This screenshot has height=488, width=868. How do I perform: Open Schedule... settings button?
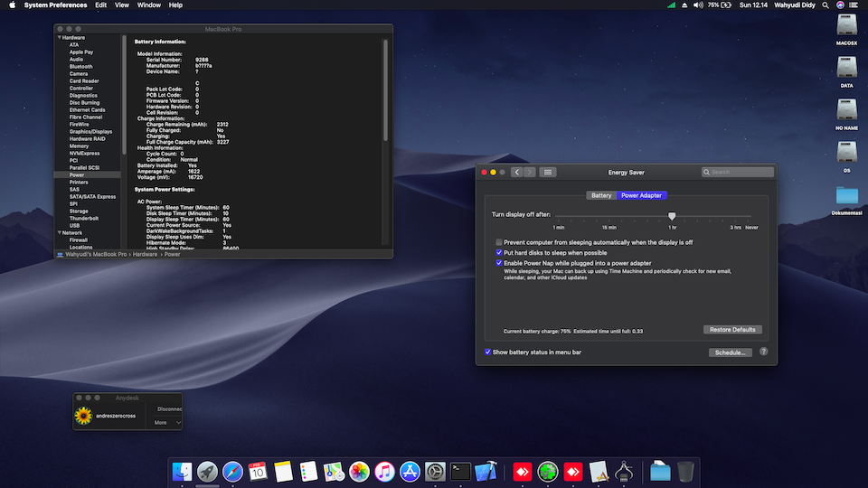pyautogui.click(x=731, y=352)
